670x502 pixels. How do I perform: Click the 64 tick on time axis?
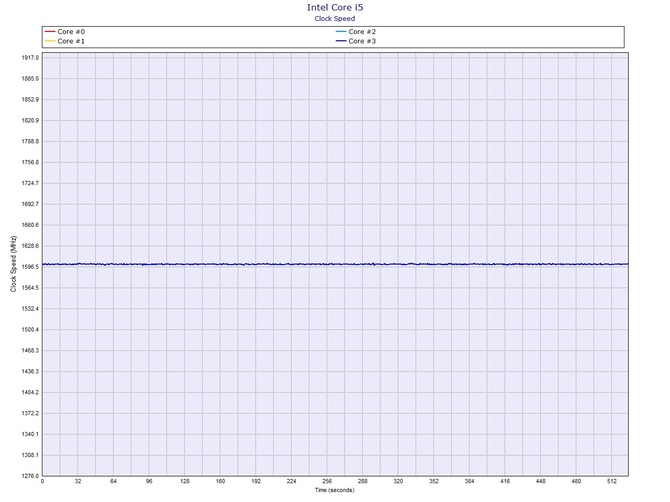[x=113, y=481]
